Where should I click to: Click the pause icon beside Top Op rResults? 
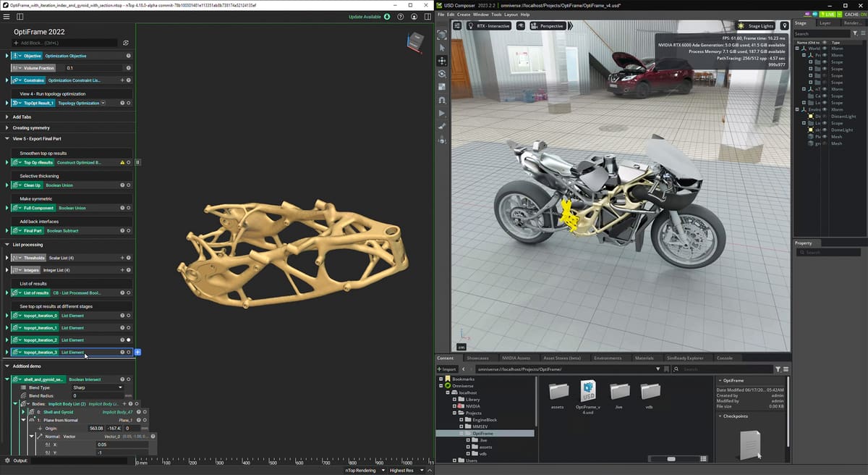pos(137,162)
